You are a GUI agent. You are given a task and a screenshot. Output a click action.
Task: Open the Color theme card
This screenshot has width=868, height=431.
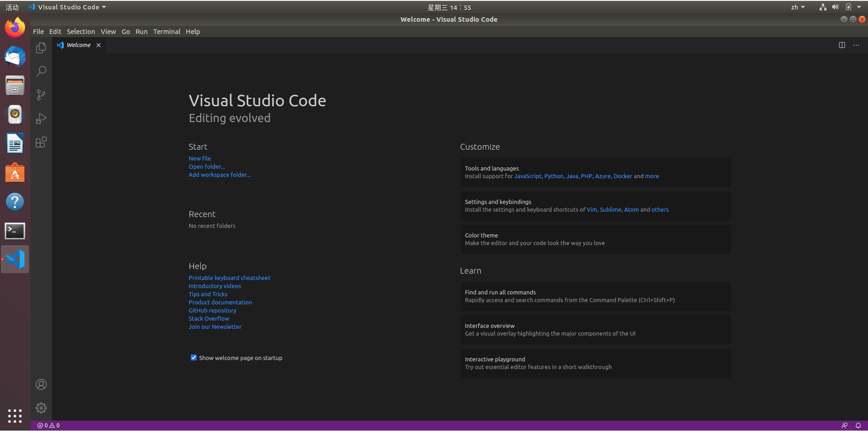(x=595, y=239)
